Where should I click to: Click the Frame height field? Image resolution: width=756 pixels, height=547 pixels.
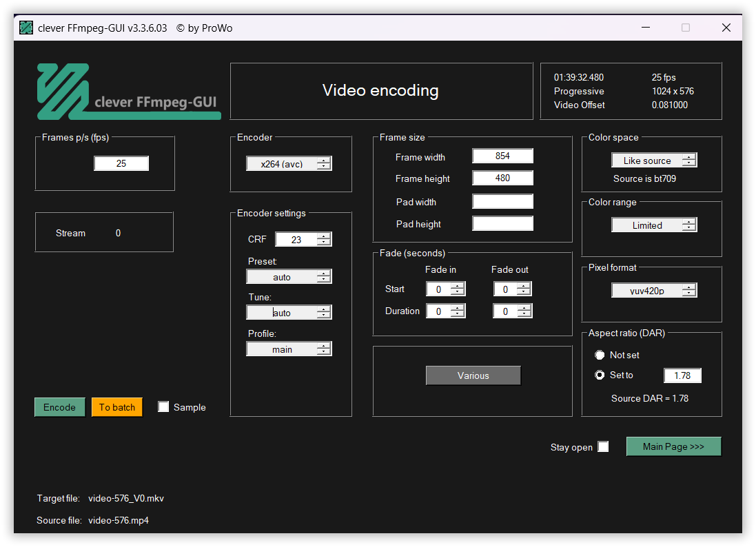point(502,178)
